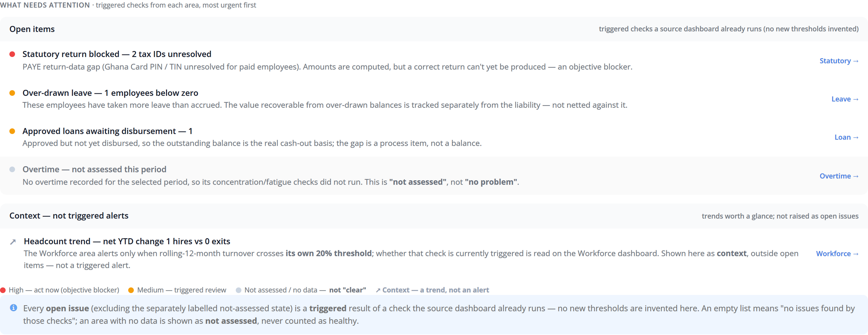Image resolution: width=868 pixels, height=335 pixels.
Task: Click the red High legend dot
Action: click(x=3, y=290)
